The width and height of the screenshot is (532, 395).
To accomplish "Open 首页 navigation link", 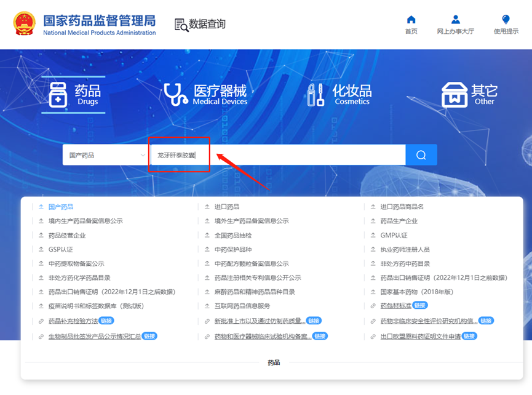I will click(411, 31).
